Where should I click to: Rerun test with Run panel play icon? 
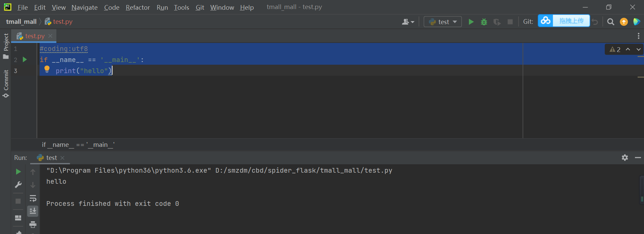(x=18, y=172)
